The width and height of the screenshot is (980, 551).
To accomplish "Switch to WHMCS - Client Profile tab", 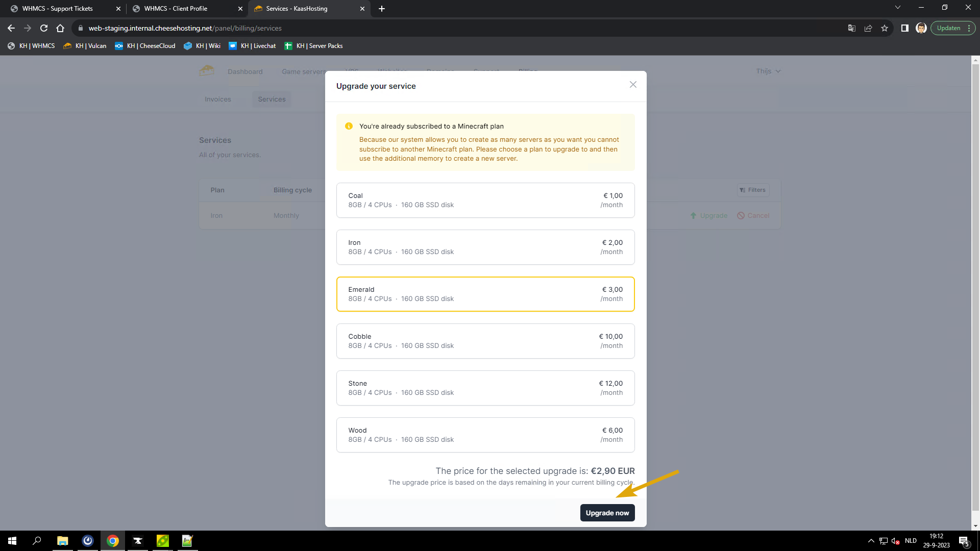I will 176,9.
